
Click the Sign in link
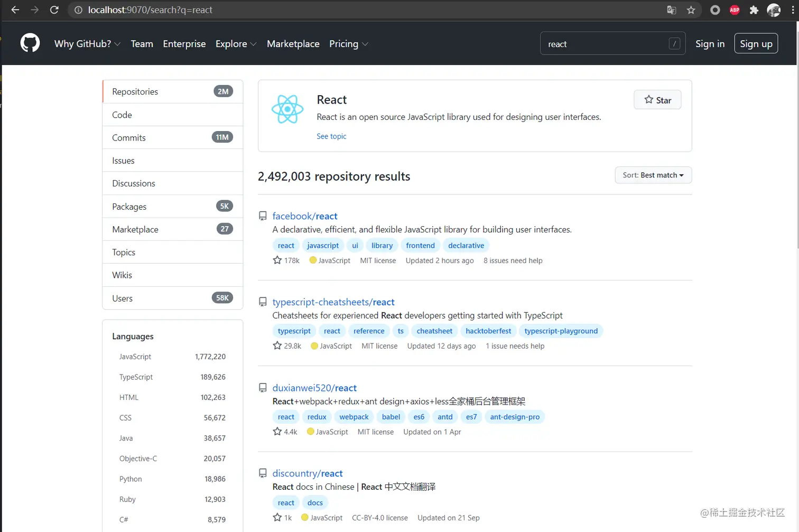click(710, 44)
